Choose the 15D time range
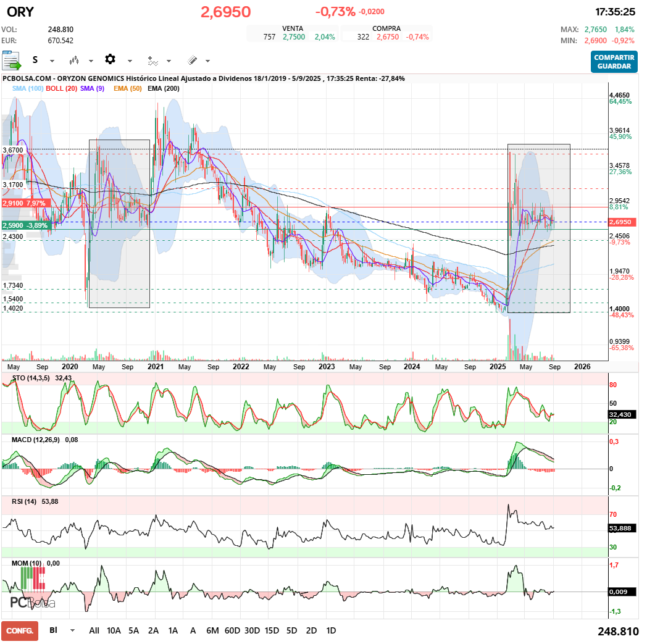The width and height of the screenshot is (647, 644). (x=272, y=630)
